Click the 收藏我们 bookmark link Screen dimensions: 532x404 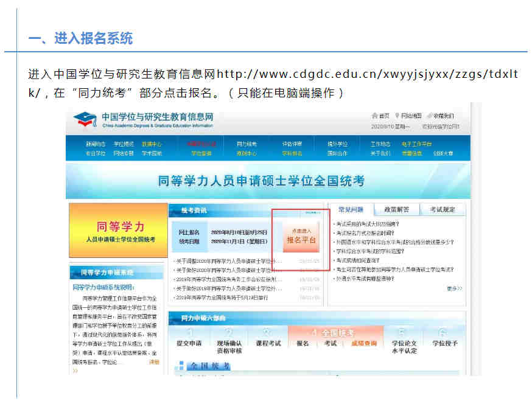pyautogui.click(x=443, y=116)
